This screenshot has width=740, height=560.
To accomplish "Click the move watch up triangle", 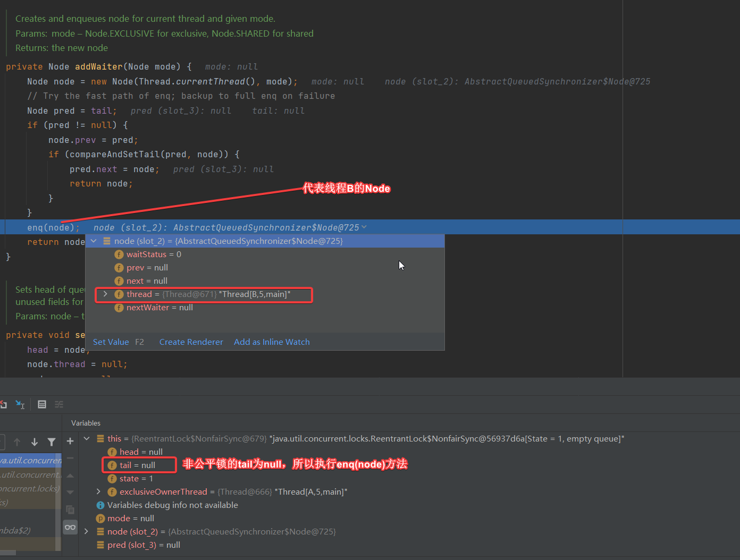I will click(70, 476).
